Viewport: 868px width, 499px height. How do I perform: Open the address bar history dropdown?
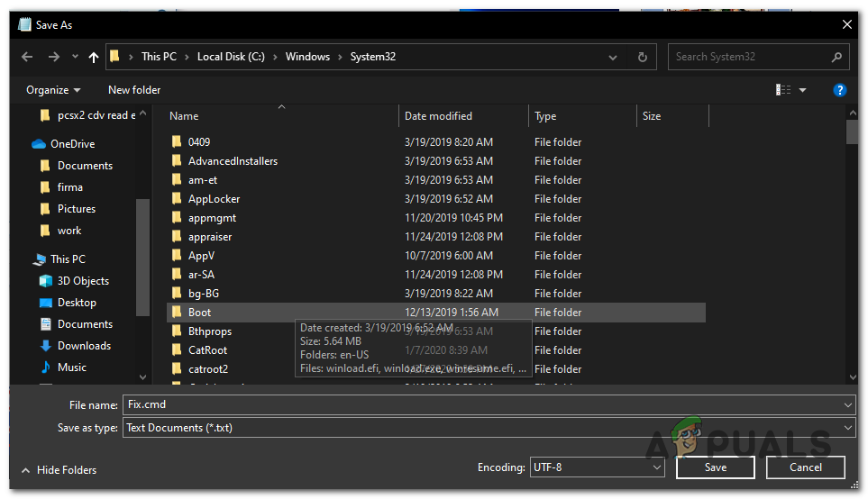[x=613, y=57]
